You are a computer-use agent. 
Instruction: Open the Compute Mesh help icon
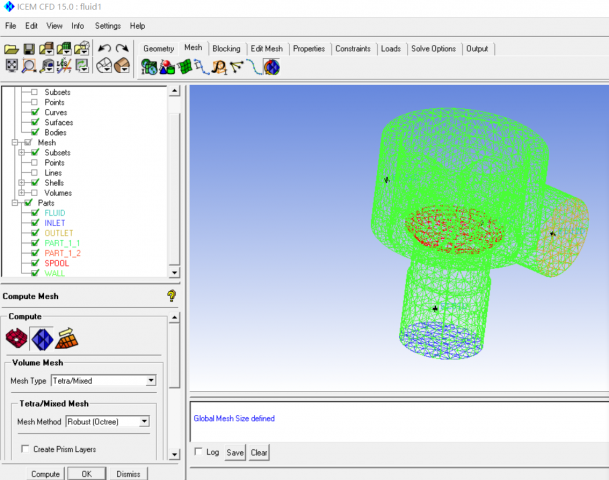[171, 296]
